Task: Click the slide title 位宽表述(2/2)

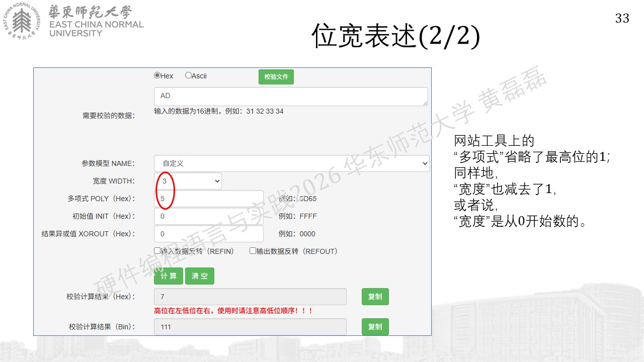Action: [x=395, y=36]
